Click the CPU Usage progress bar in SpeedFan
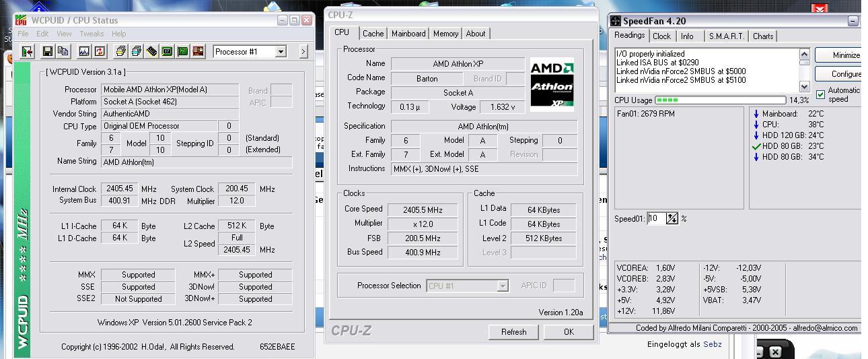 tap(720, 100)
